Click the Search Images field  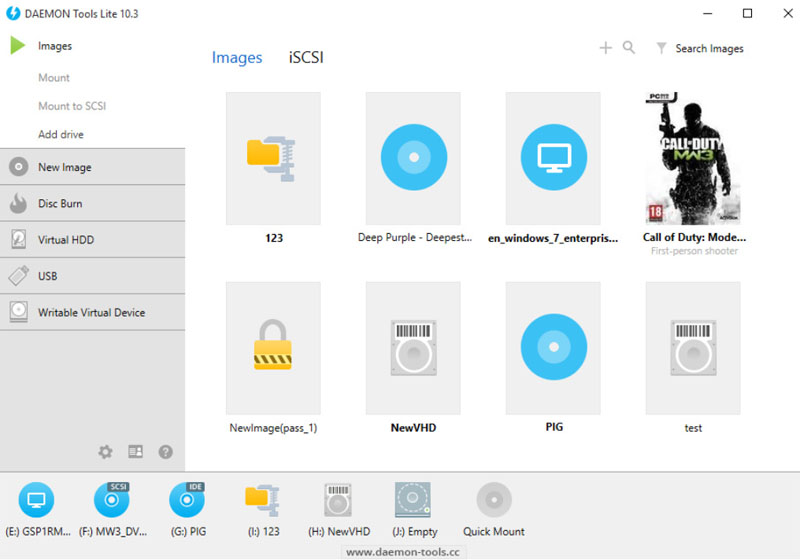coord(709,48)
